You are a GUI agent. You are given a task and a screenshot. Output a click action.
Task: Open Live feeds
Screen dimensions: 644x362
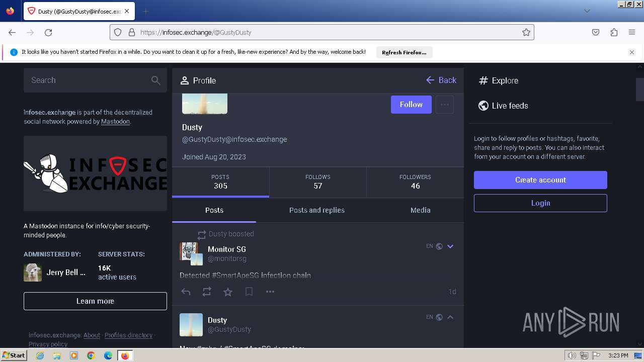pos(503,106)
